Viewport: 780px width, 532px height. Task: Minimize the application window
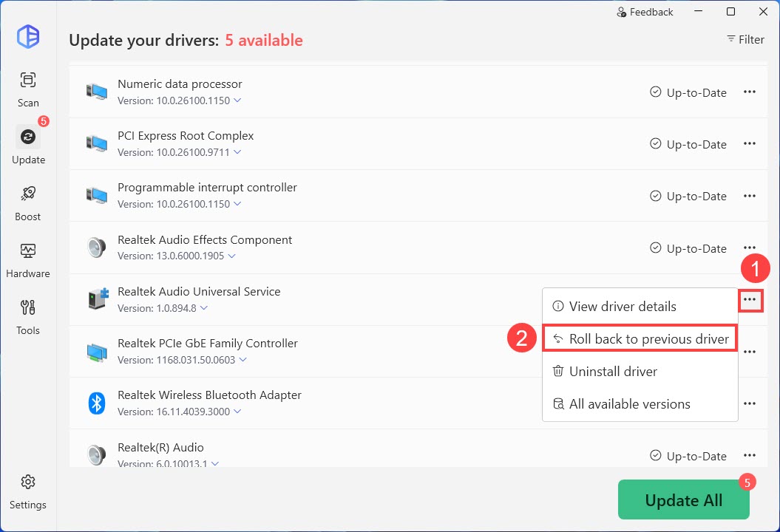(x=699, y=11)
